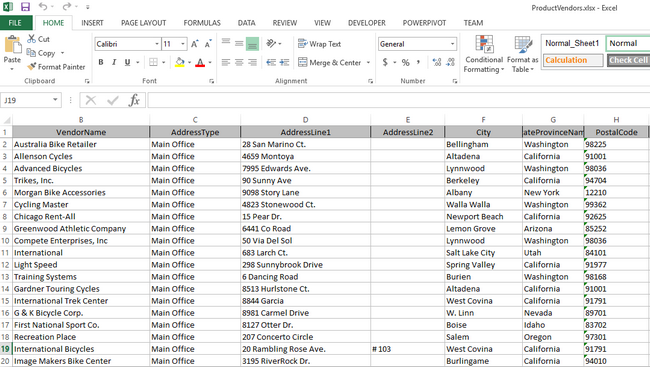The height and width of the screenshot is (367, 650).
Task: Apply the Check Cell style
Action: click(628, 60)
